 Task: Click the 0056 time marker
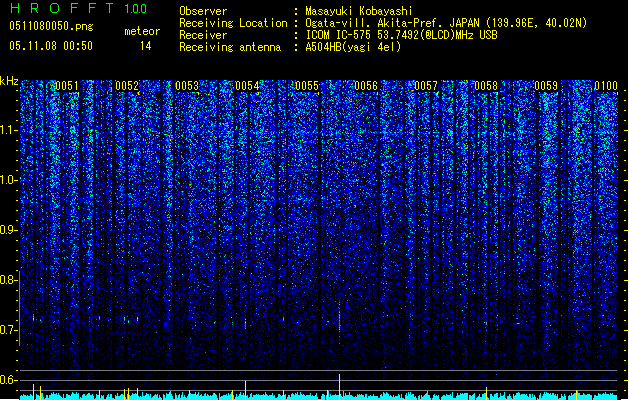pos(366,86)
